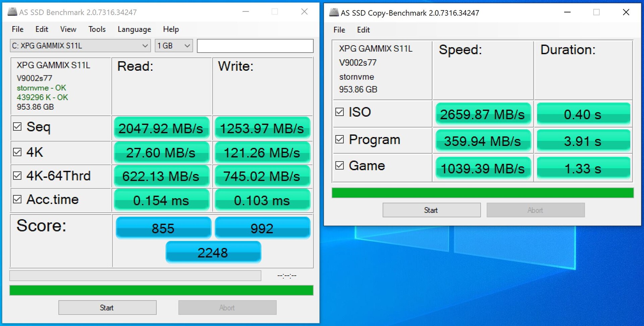Click the ISO speed 2659.87 MB/s

483,114
